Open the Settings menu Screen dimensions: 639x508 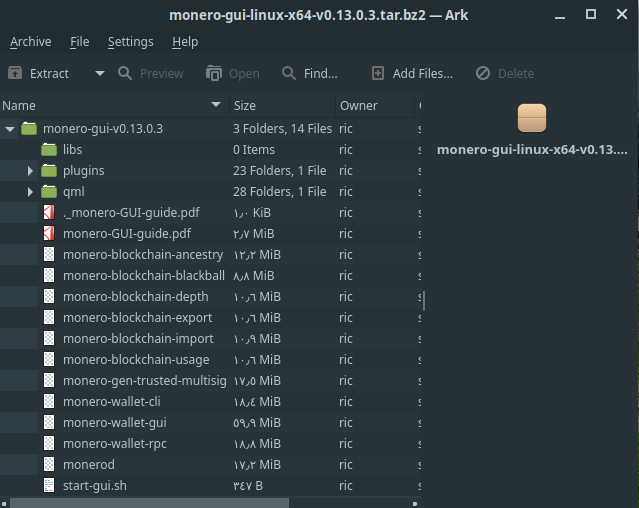click(130, 42)
